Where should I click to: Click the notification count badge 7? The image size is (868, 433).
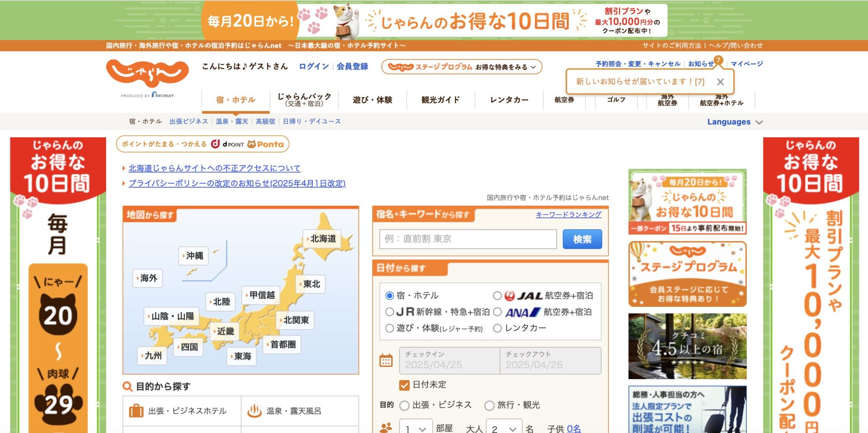pyautogui.click(x=718, y=60)
